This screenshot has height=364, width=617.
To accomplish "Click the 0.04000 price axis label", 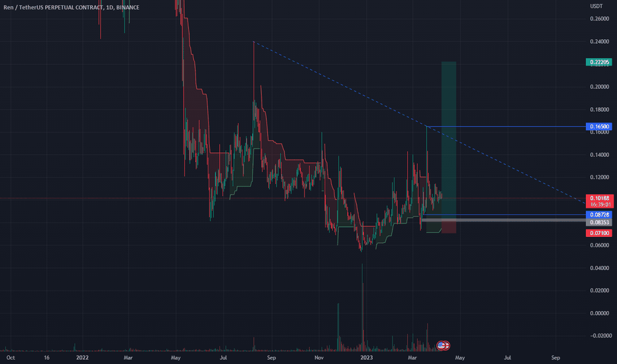I will [x=599, y=268].
